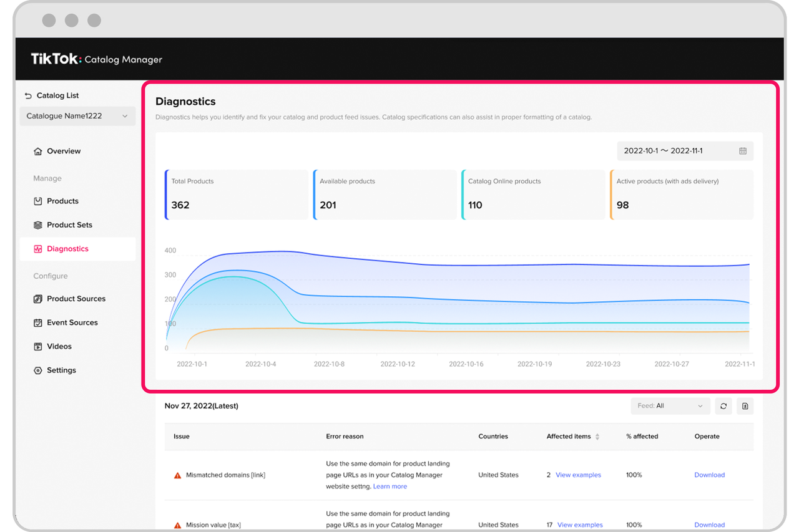This screenshot has height=532, width=799.
Task: Sort by Affected items column
Action: [x=597, y=437]
